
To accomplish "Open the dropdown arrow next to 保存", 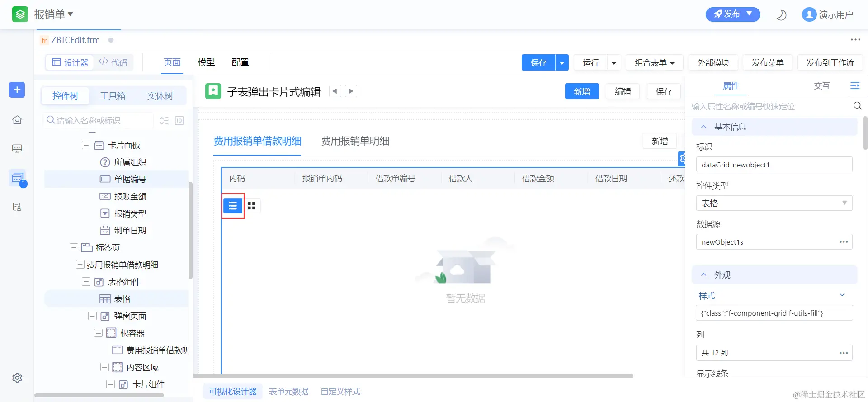I will point(561,63).
